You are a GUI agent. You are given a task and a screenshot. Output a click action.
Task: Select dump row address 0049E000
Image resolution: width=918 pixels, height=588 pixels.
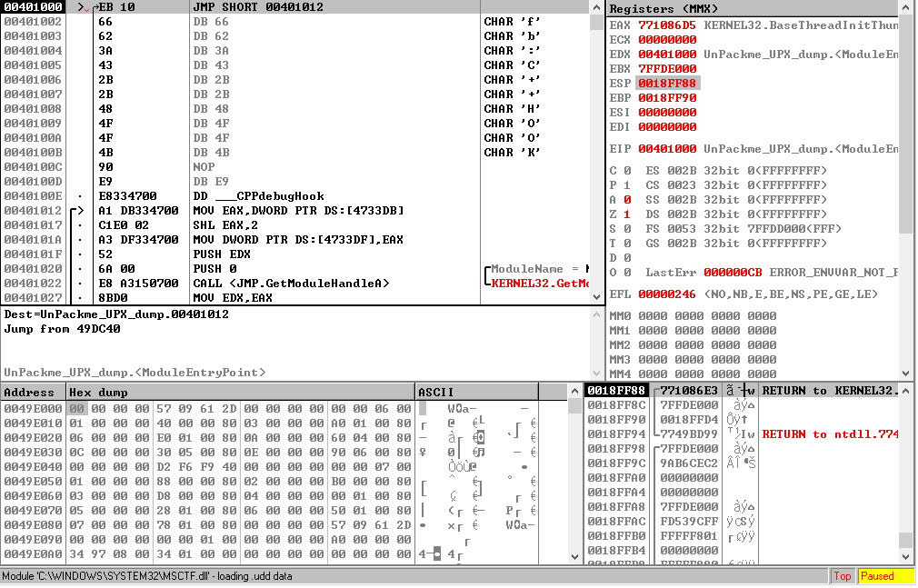33,409
